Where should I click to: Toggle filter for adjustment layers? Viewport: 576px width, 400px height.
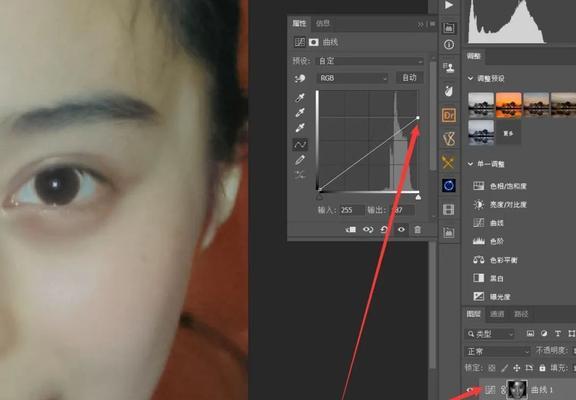[x=544, y=334]
